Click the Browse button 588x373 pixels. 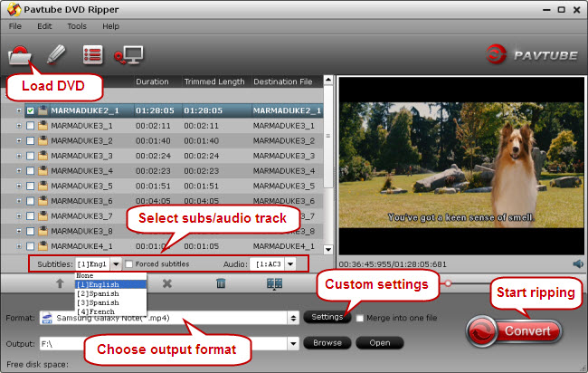click(327, 342)
